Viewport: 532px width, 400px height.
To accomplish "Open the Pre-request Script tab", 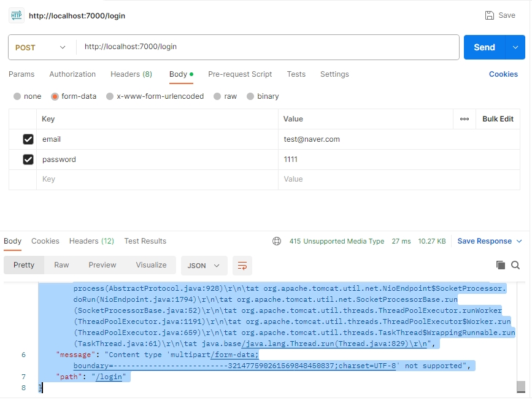I will pos(240,74).
